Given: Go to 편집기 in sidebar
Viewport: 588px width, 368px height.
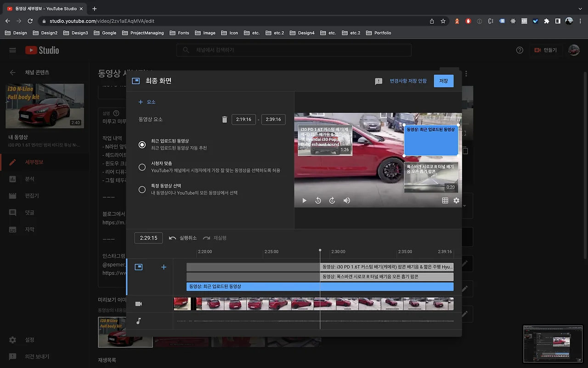Looking at the screenshot, I should point(32,196).
